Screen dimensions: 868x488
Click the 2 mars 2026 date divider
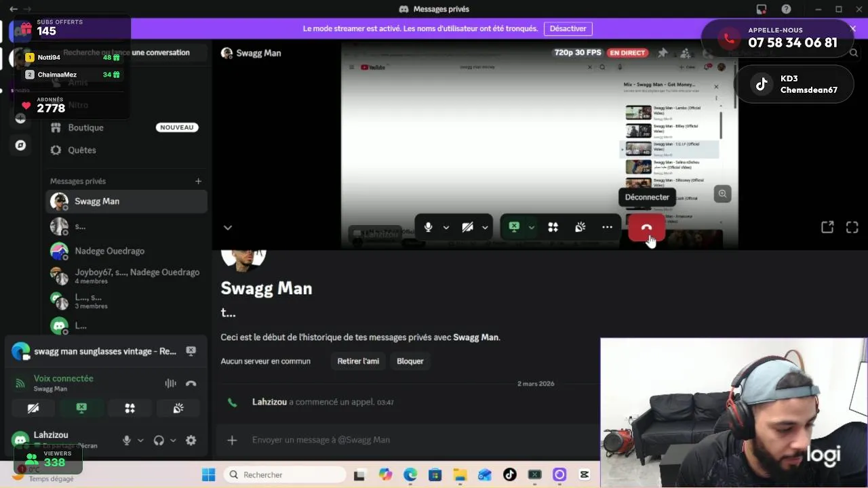click(536, 384)
